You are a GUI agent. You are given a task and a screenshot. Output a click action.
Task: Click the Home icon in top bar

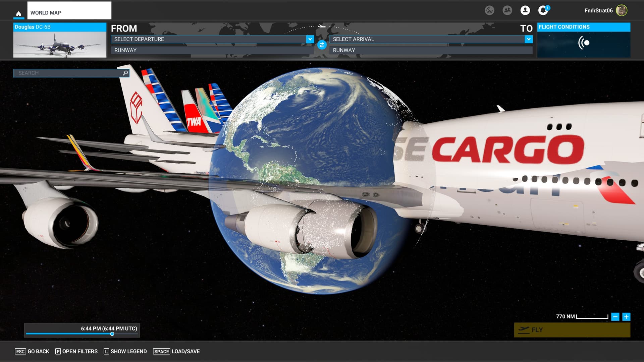(19, 13)
